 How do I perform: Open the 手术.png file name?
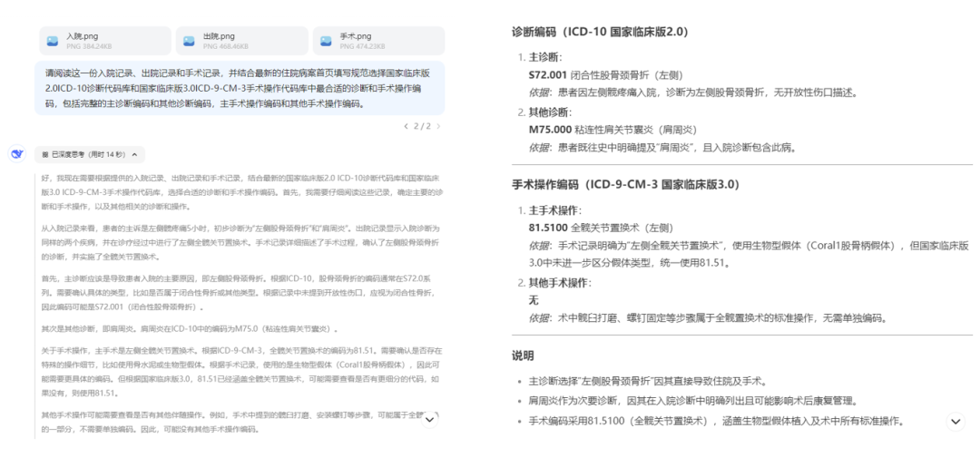coord(356,36)
